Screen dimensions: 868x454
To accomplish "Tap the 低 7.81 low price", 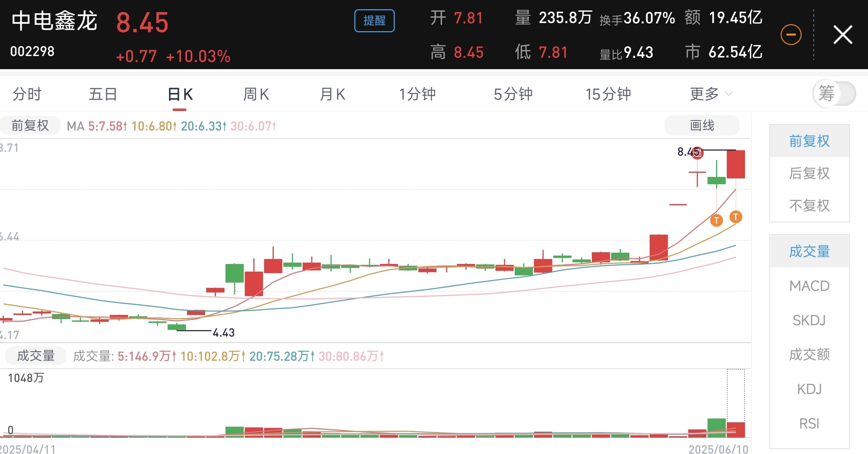I will pyautogui.click(x=541, y=52).
